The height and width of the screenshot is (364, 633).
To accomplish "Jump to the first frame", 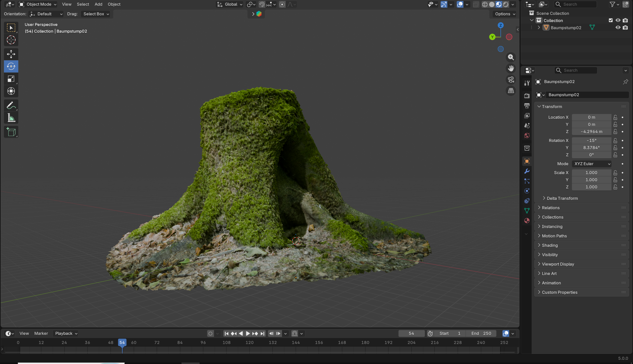I will click(226, 334).
